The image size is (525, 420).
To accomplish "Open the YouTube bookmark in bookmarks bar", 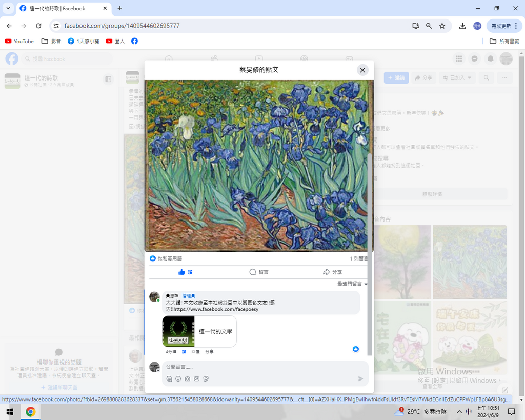I will coord(19,41).
